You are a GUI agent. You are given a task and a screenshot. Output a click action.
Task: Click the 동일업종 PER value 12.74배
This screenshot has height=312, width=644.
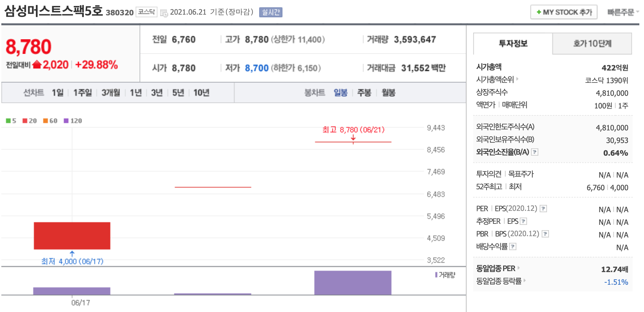(615, 269)
